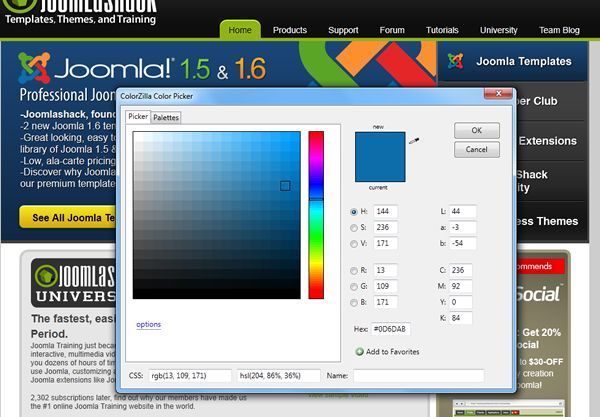Viewport: 600px width, 417px height.
Task: Click the CSS rgb(13, 109, 171) field
Action: (190, 376)
